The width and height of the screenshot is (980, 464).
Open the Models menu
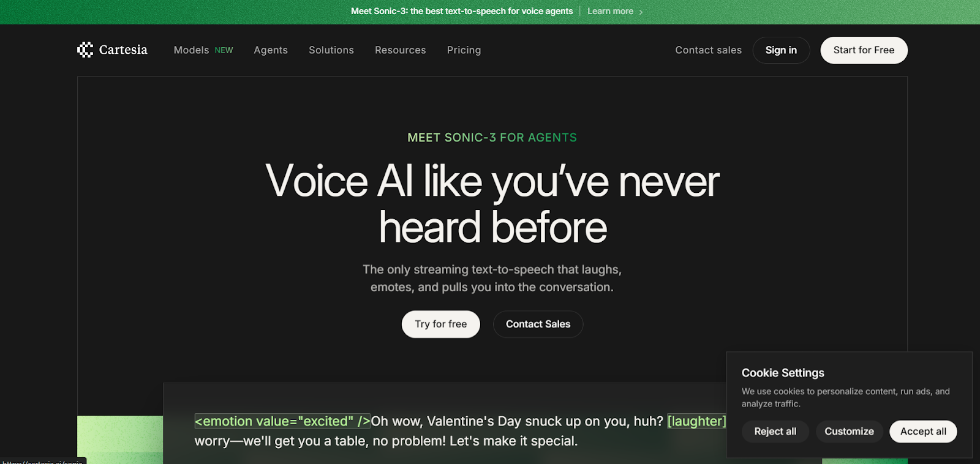pos(191,50)
